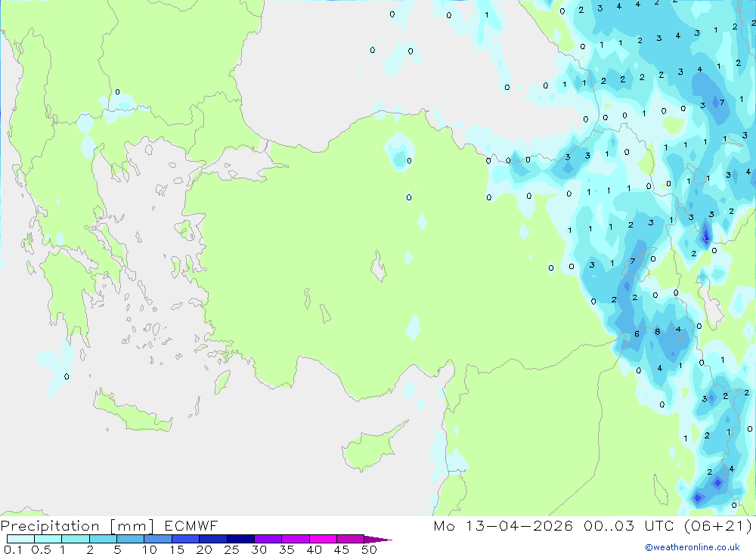
Task: Click the island of Crete on map
Action: click(132, 411)
